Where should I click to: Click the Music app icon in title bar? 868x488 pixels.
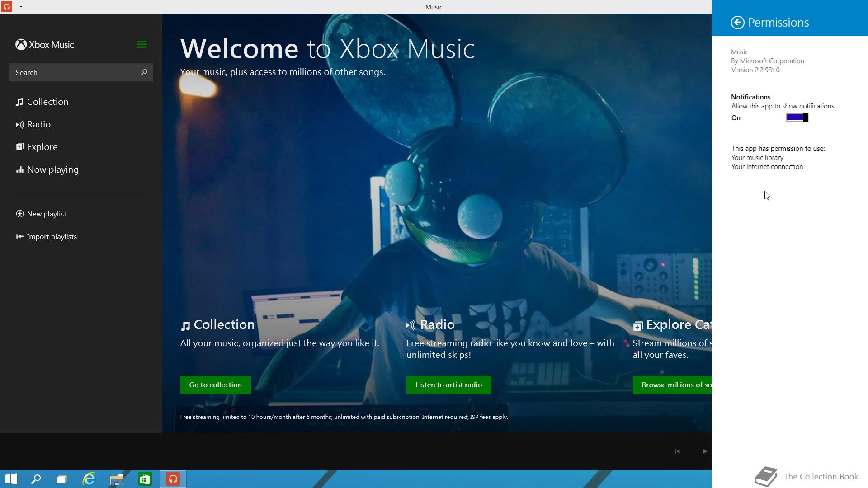(6, 7)
